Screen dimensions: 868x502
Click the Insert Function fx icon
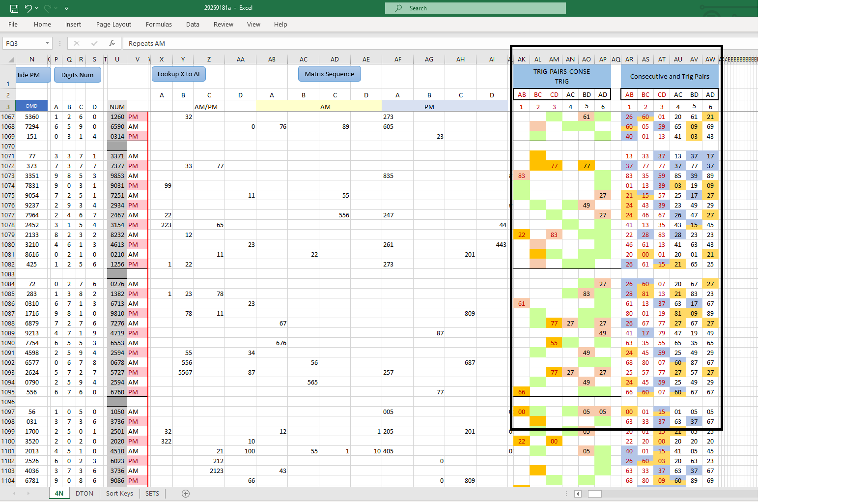point(112,43)
